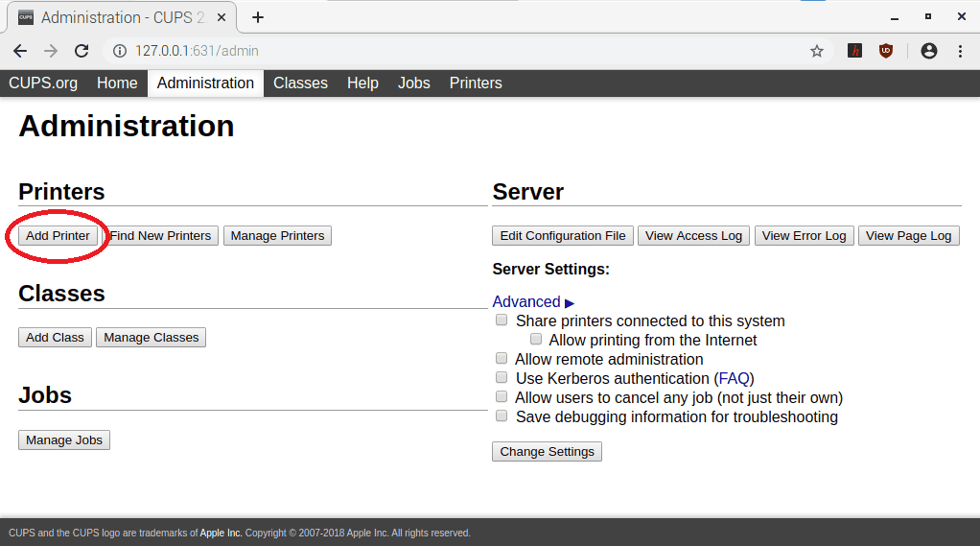Enable Share printers connected to this system
The width and height of the screenshot is (980, 546).
(x=502, y=320)
